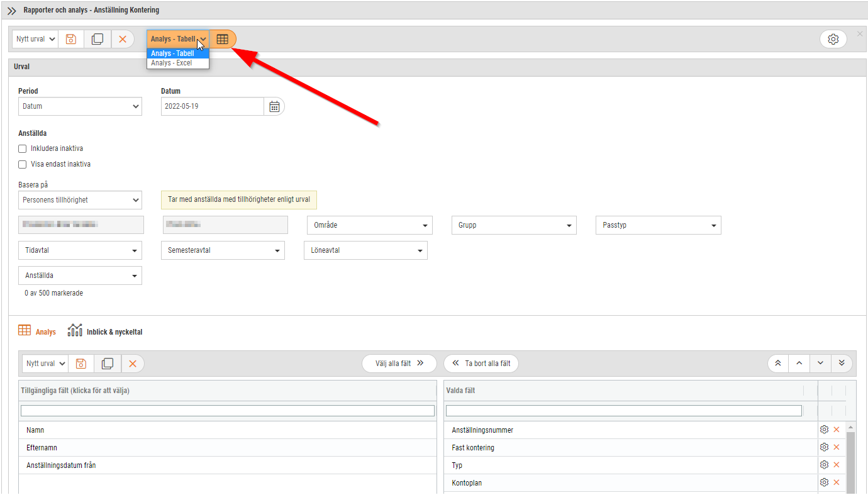Remove the Fast kontering field

(x=837, y=447)
